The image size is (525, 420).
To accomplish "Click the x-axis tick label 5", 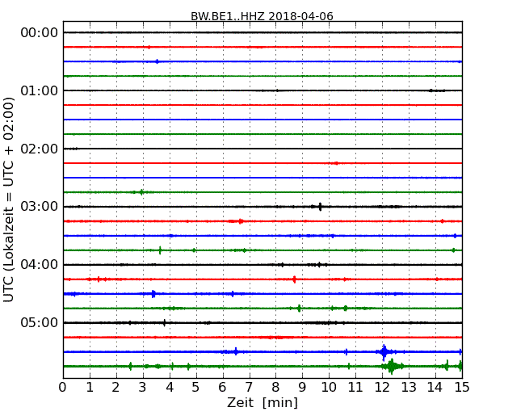I will click(x=196, y=388).
